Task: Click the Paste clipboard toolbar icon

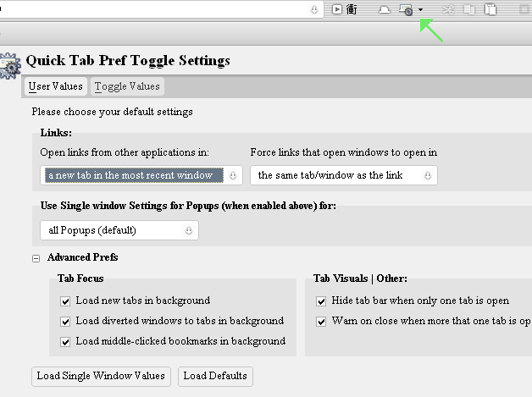Action: 490,9
